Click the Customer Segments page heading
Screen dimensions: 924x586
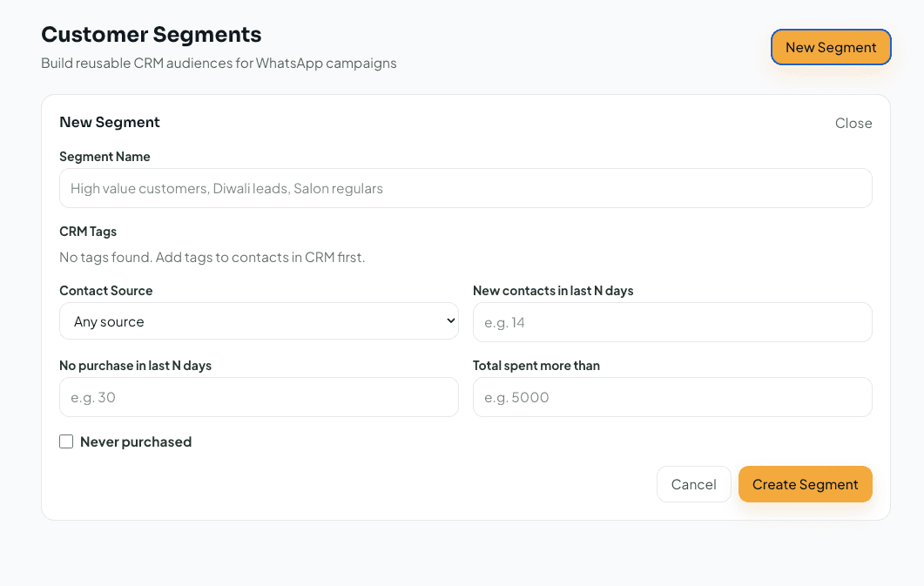point(152,35)
